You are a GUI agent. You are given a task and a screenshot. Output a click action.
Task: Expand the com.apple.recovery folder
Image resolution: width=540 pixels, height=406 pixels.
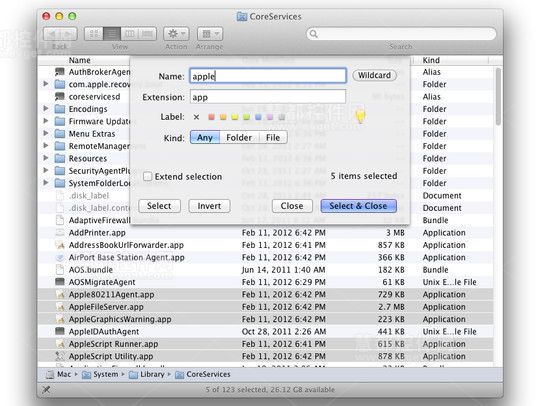point(45,84)
